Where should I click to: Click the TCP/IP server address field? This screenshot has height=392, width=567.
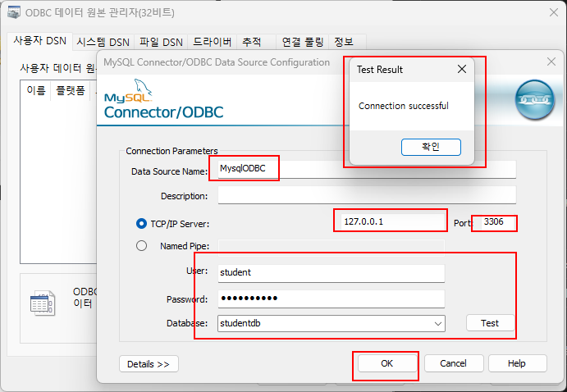(393, 221)
